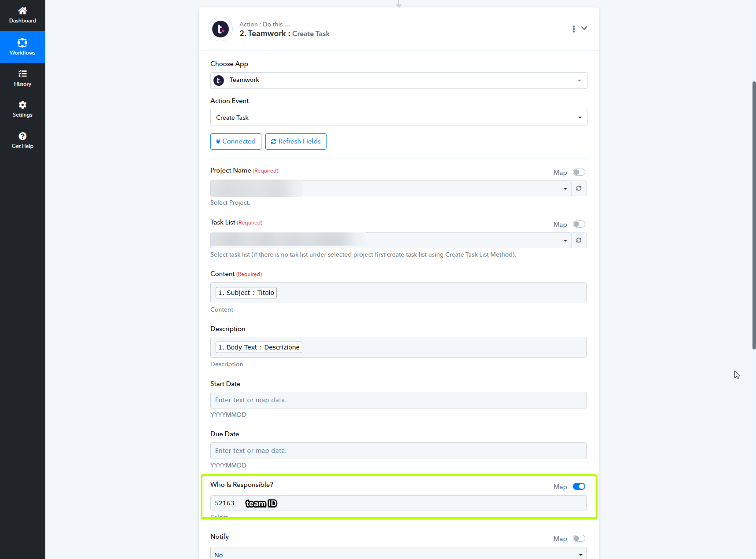Select the '1. Subject : Titolo' tag
The image size is (756, 559).
pyautogui.click(x=246, y=293)
